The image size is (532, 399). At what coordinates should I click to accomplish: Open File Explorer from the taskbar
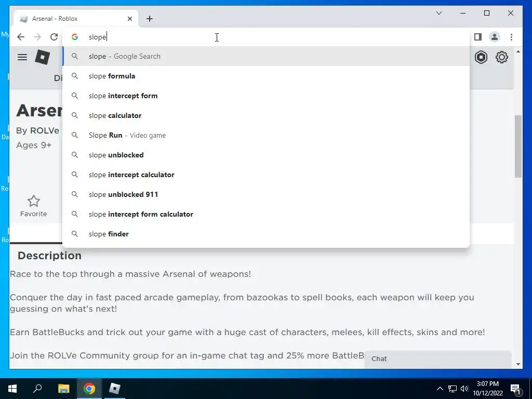[63, 389]
